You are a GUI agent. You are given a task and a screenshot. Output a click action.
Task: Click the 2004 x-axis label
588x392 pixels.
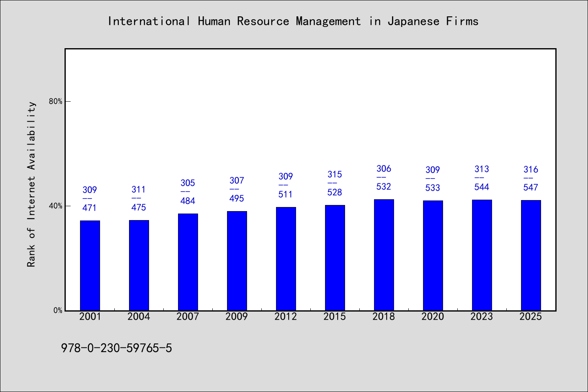(139, 316)
